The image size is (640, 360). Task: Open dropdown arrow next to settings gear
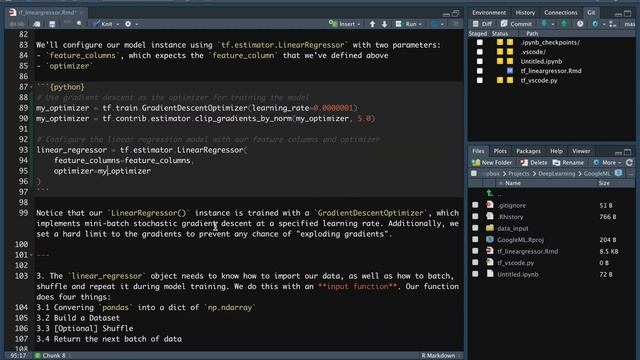pos(136,24)
